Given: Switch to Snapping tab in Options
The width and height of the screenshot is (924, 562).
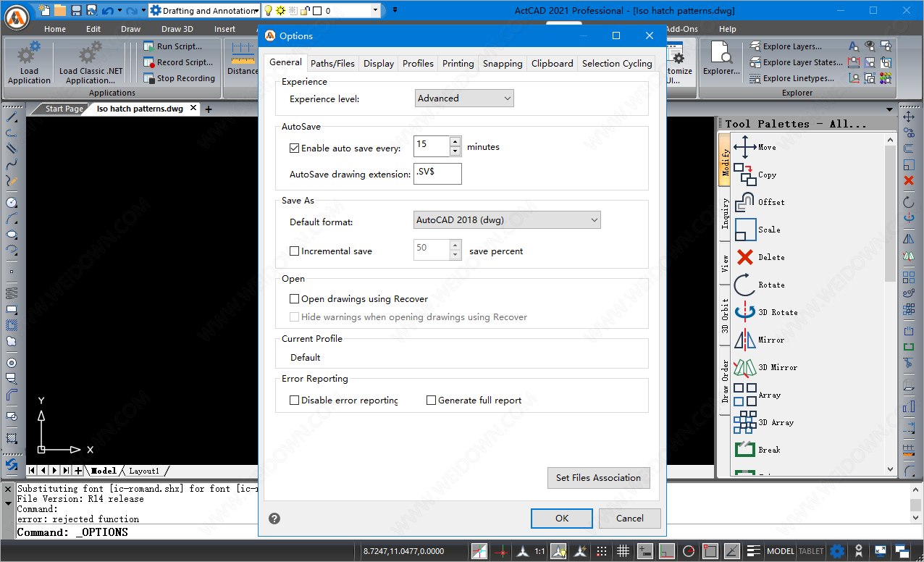Looking at the screenshot, I should tap(503, 63).
